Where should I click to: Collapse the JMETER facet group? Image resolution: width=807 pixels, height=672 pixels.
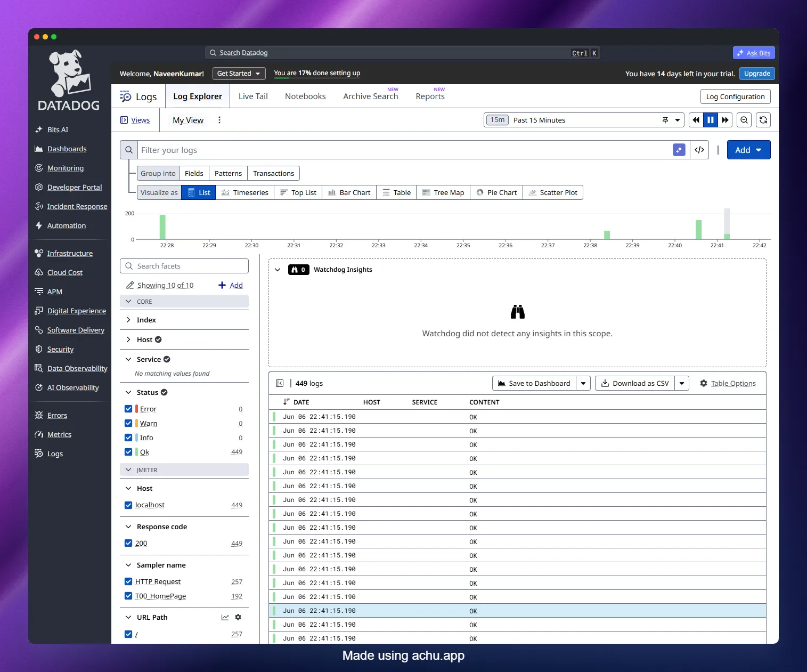tap(184, 469)
